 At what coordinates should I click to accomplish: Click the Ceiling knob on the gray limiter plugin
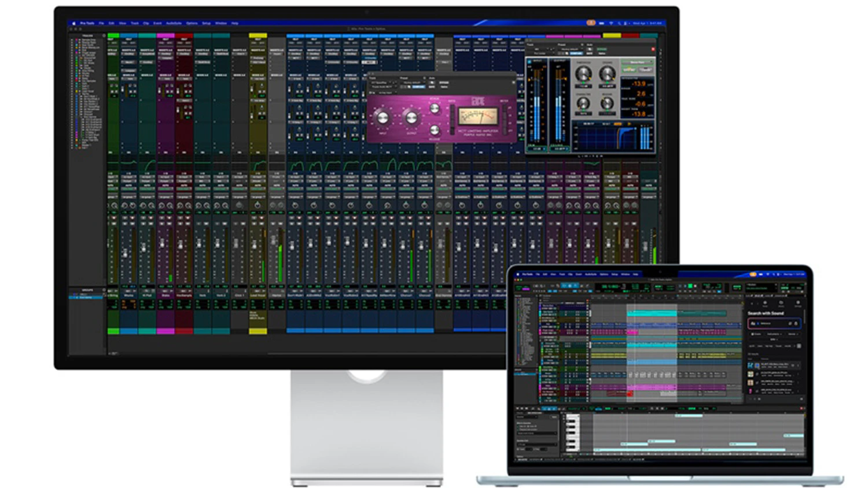coord(607,74)
